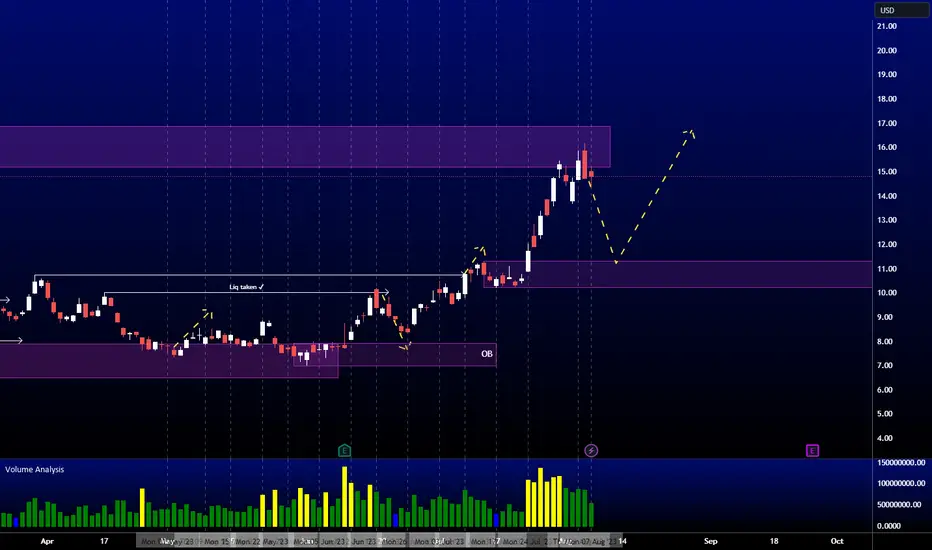
Task: Click the 'OB' order block label
Action: click(x=487, y=354)
